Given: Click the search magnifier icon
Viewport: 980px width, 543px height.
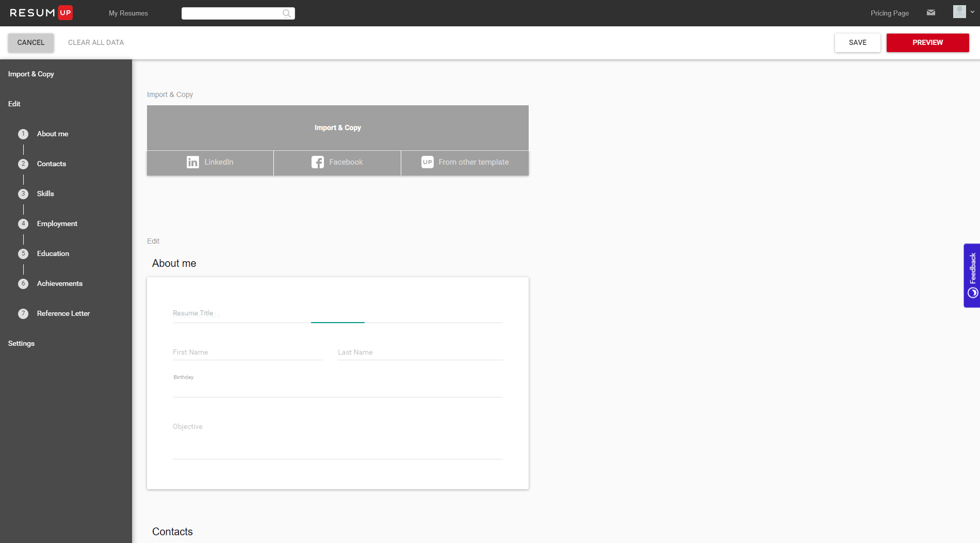Looking at the screenshot, I should (287, 13).
